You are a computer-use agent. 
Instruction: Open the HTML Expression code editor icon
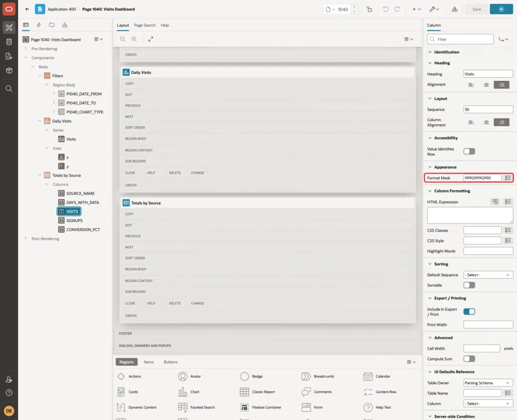(x=495, y=202)
